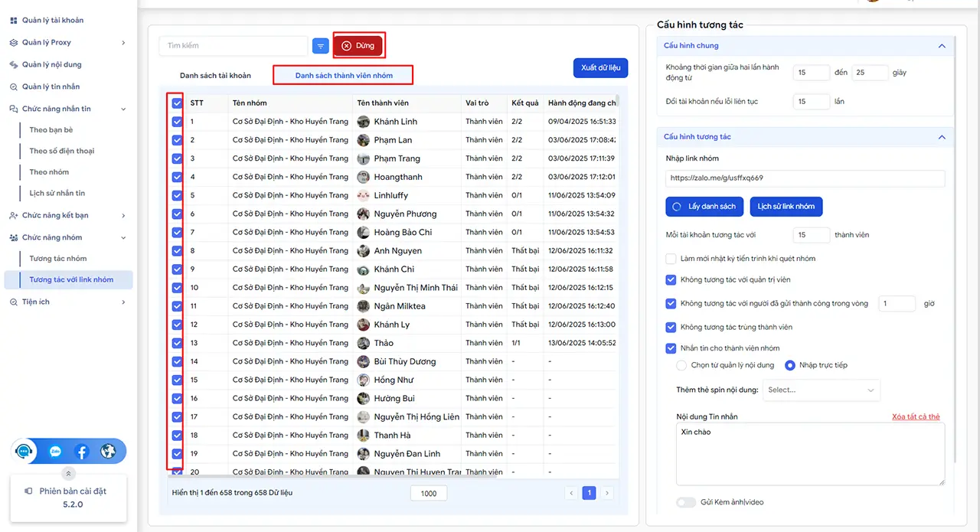
Task: Open the customer support headset icon
Action: click(26, 452)
